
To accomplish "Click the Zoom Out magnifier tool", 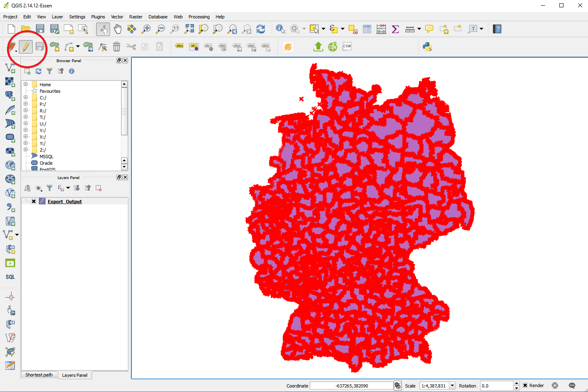I will click(x=160, y=29).
